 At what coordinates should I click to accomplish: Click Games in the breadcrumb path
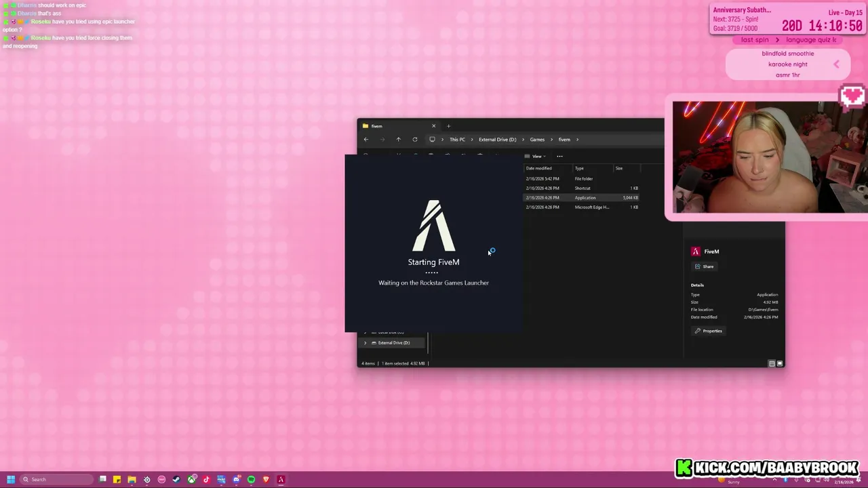click(x=537, y=140)
